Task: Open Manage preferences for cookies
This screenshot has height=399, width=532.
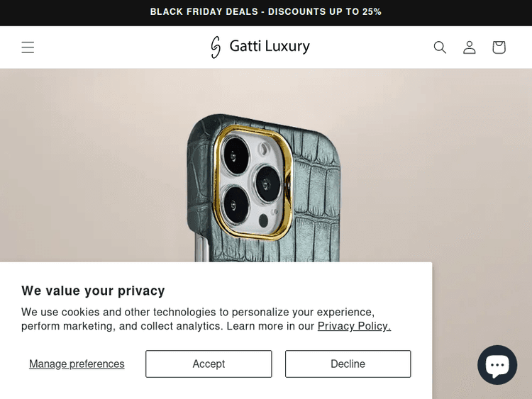Action: [x=77, y=364]
